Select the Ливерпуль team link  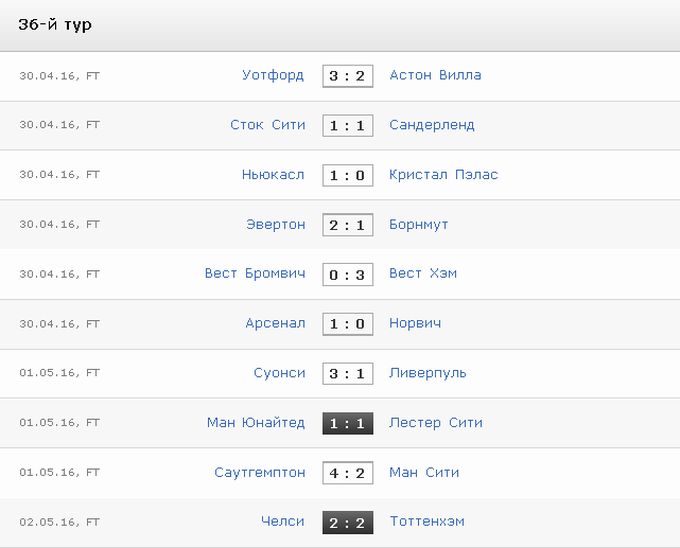[x=428, y=373]
